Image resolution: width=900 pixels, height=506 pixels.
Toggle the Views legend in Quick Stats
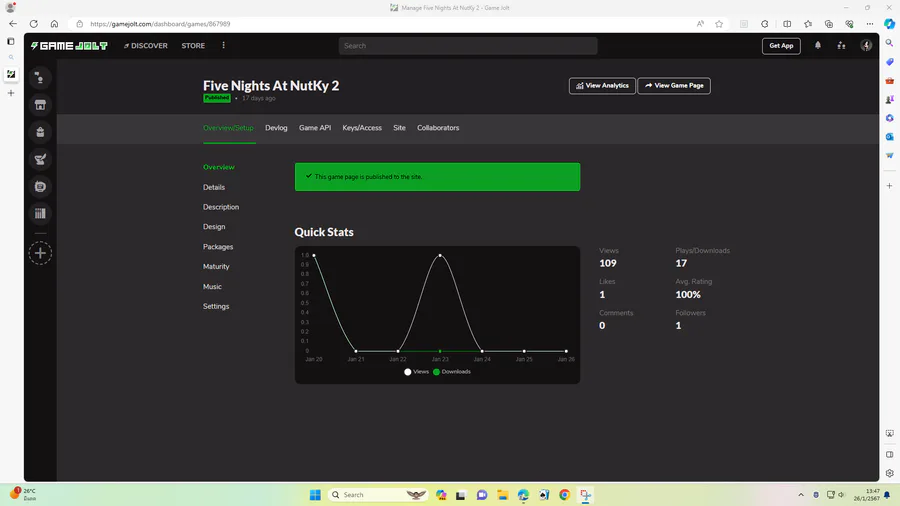[417, 372]
